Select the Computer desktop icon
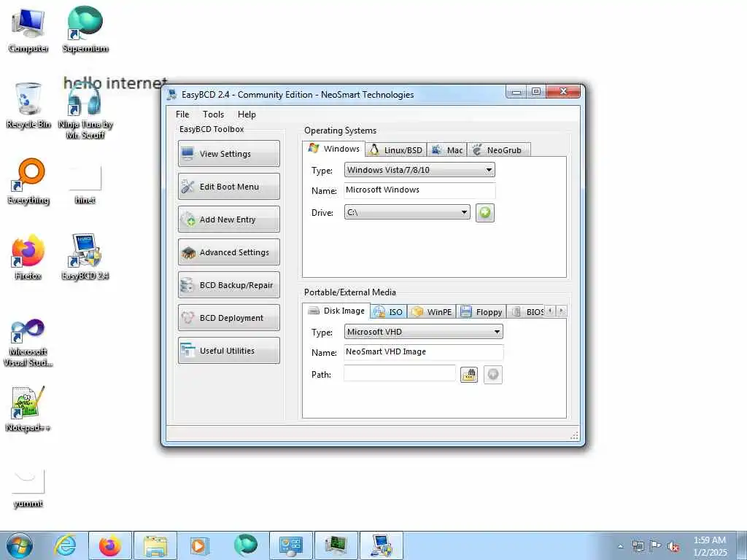Screen dimensions: 747x560 pos(28,30)
